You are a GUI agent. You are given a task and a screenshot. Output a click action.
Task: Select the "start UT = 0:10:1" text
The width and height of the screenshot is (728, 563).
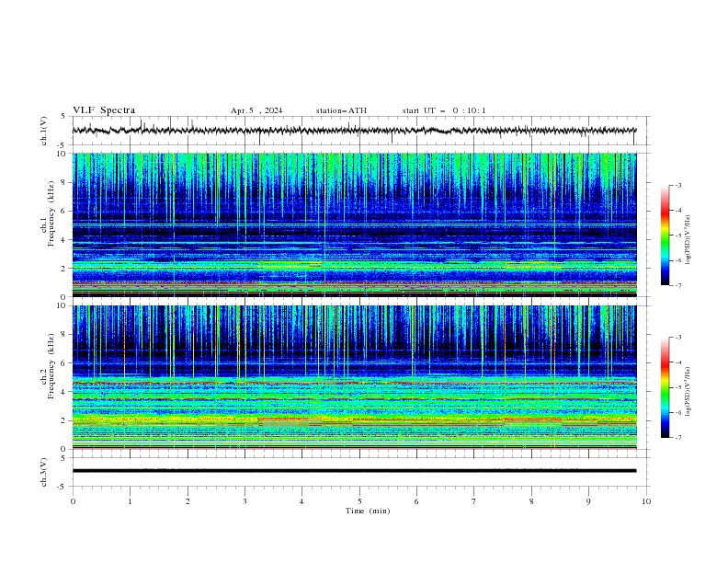coord(444,110)
